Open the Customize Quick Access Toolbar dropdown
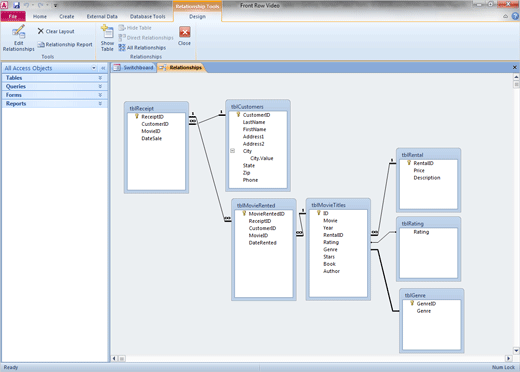Image resolution: width=520 pixels, height=372 pixels. (x=55, y=5)
